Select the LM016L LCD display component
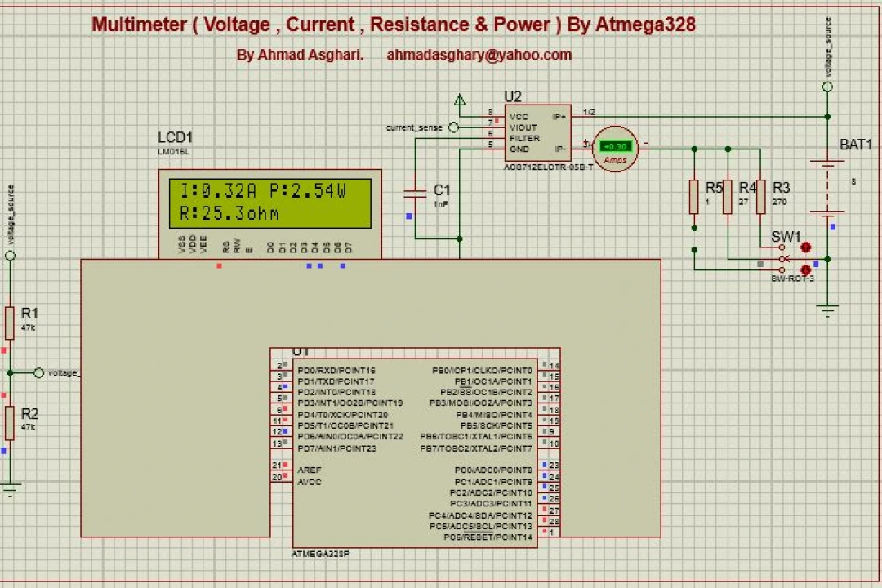882x588 pixels. 270,214
